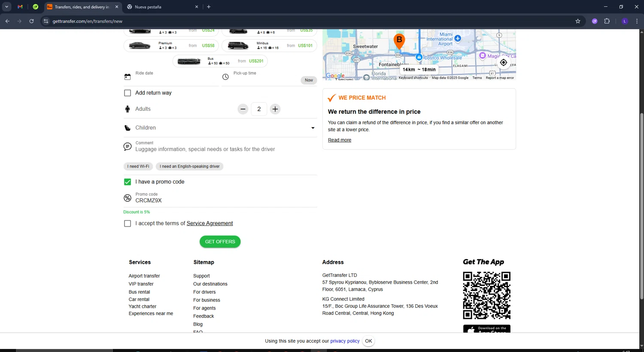
Task: Open For drivers link
Action: click(x=204, y=292)
